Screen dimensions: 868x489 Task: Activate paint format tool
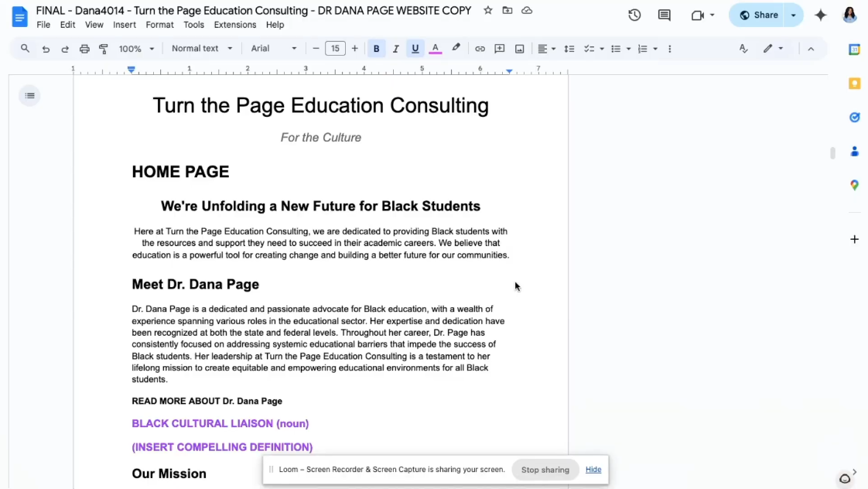tap(104, 49)
